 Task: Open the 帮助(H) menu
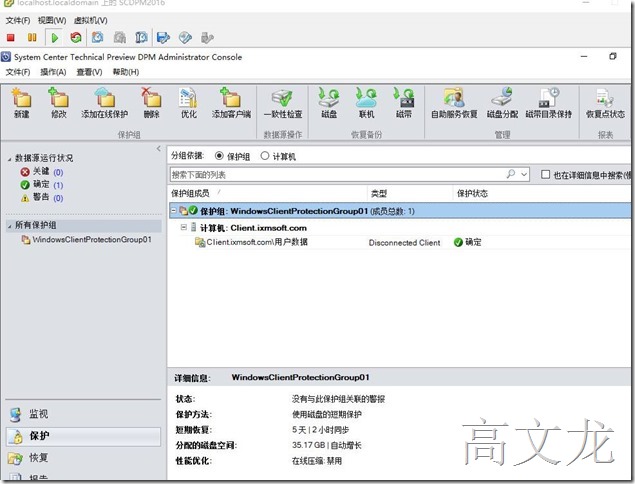click(x=126, y=72)
